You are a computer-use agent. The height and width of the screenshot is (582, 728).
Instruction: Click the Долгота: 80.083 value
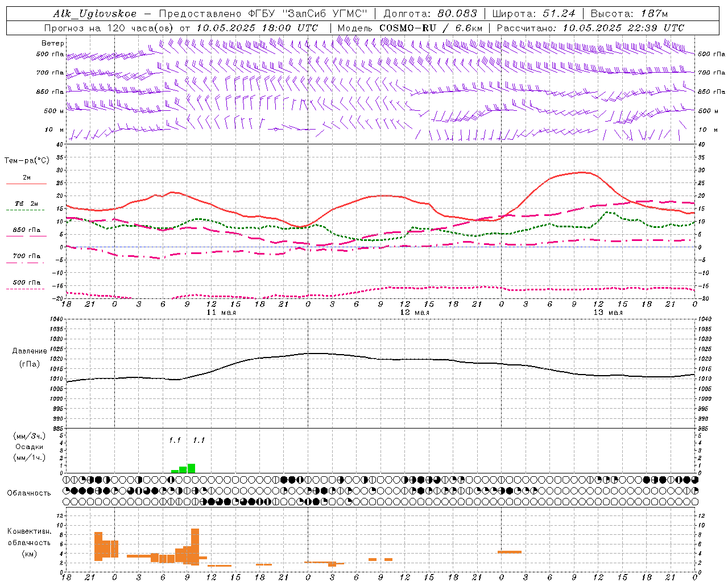coord(429,14)
